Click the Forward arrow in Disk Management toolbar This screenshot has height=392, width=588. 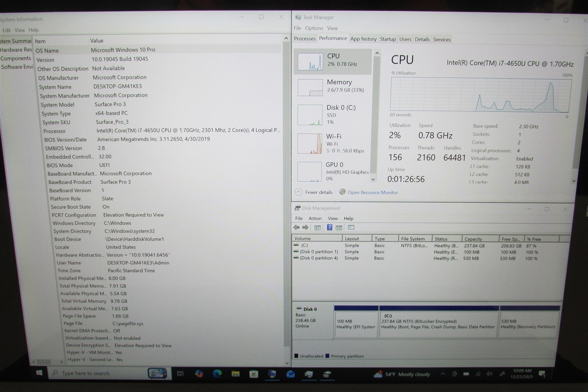coord(305,227)
